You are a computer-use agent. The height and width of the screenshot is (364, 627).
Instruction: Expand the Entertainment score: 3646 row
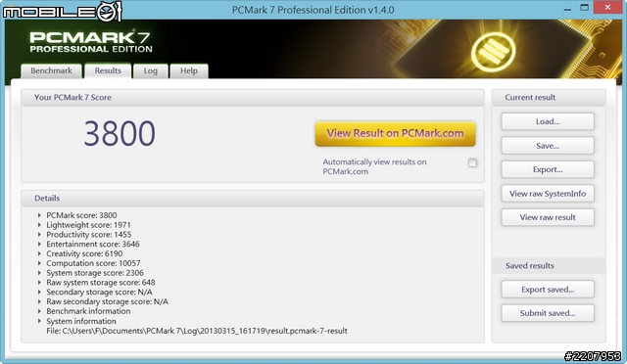[39, 244]
